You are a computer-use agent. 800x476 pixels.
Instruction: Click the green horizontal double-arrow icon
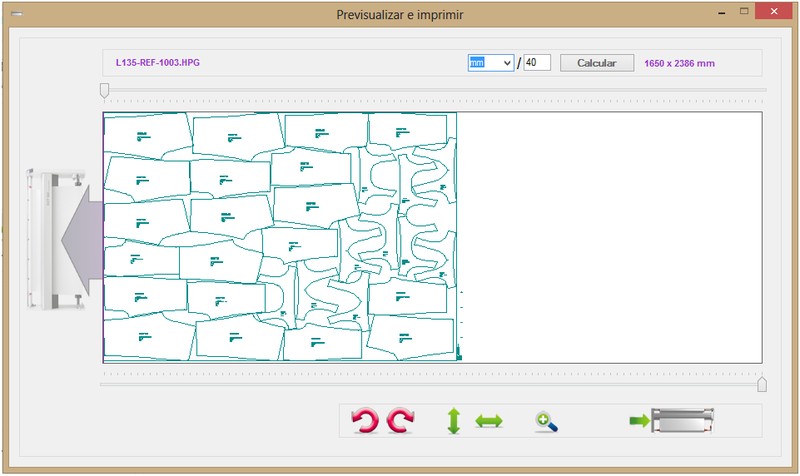pyautogui.click(x=488, y=421)
